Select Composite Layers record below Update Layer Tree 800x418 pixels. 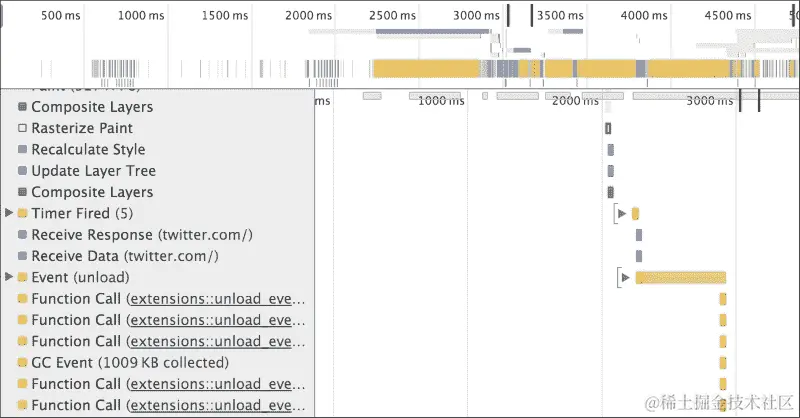pyautogui.click(x=92, y=192)
